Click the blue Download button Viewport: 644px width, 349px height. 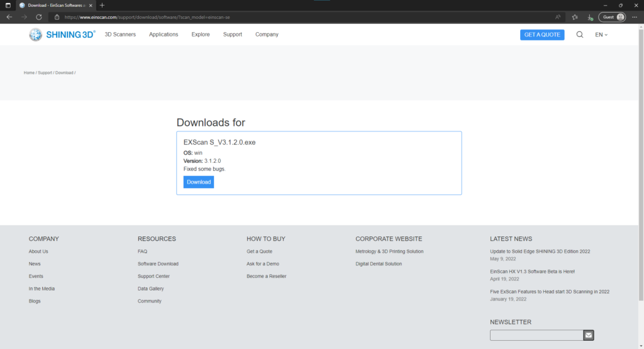click(198, 182)
